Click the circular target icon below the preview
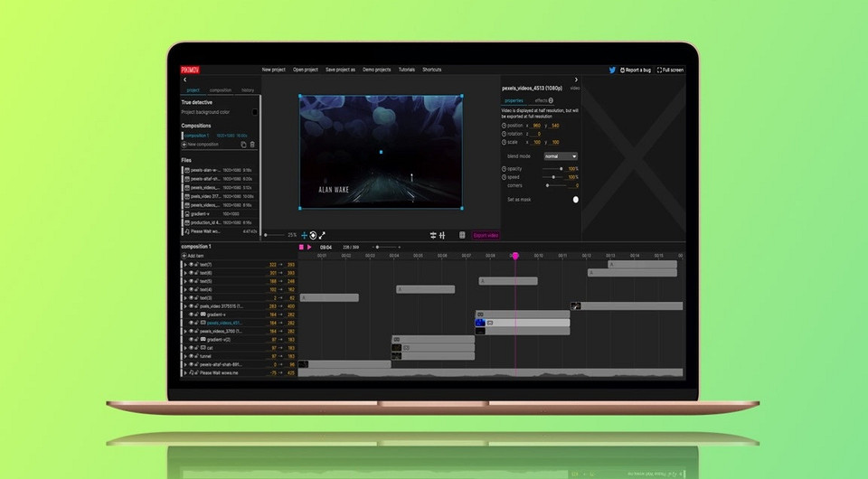The height and width of the screenshot is (479, 868). [x=313, y=235]
